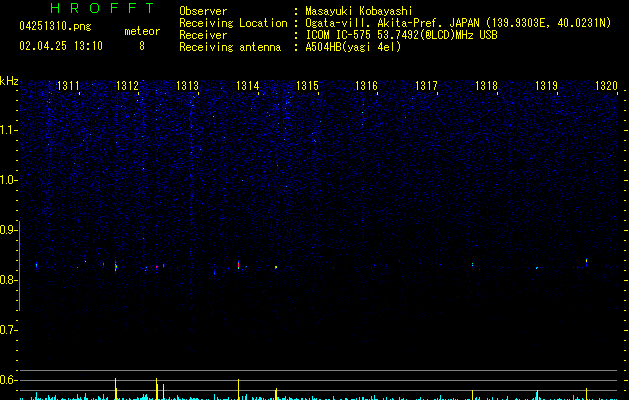
Task: Click the Receiving Location label
Action: pos(233,23)
